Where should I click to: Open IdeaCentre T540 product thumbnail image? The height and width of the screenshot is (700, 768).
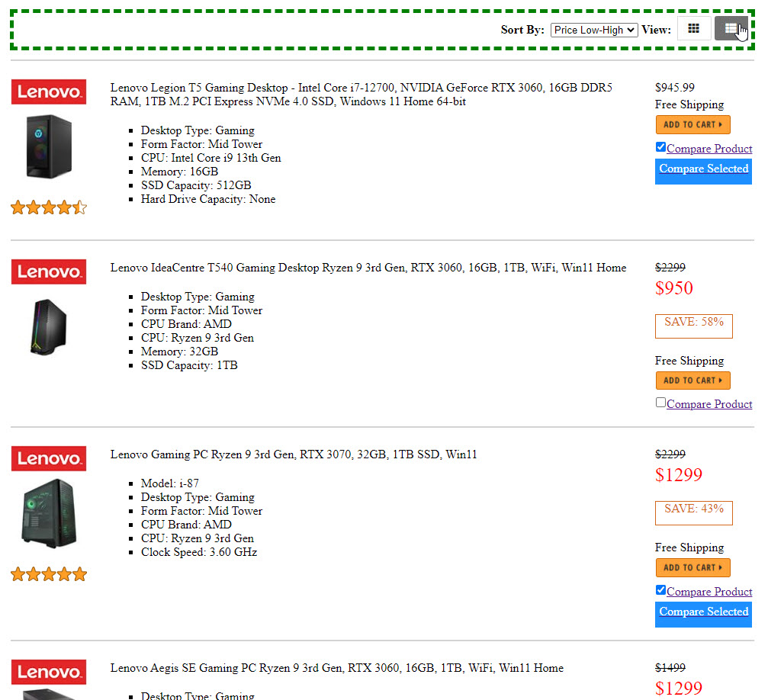tap(49, 327)
